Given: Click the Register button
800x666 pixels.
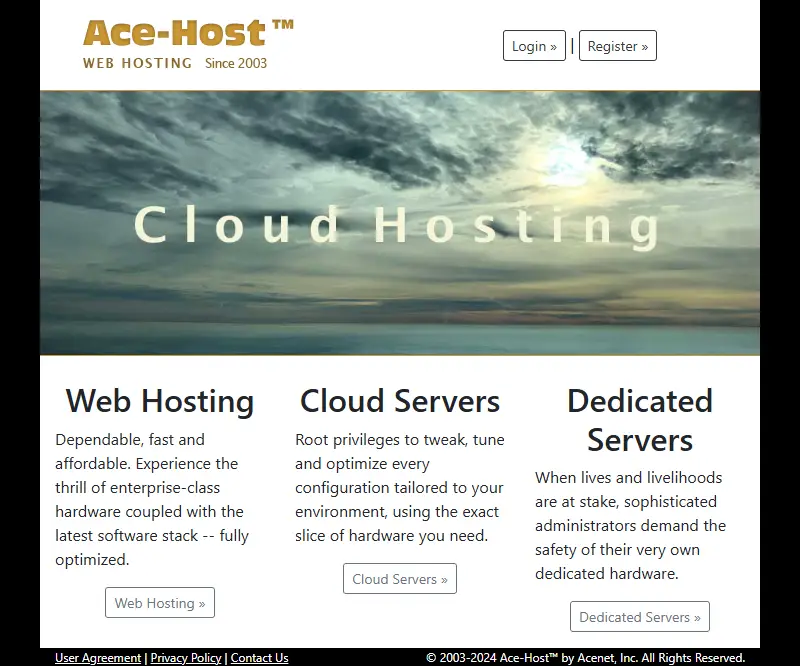Looking at the screenshot, I should pos(618,46).
